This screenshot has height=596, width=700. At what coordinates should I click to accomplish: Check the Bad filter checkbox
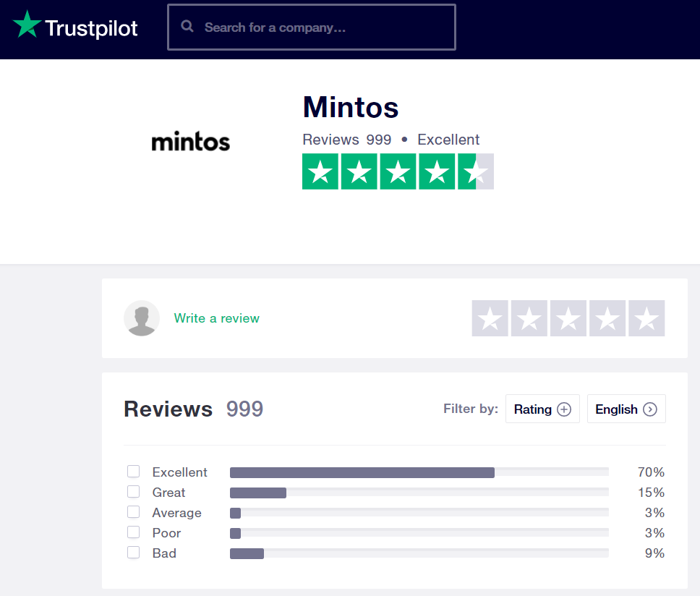134,553
